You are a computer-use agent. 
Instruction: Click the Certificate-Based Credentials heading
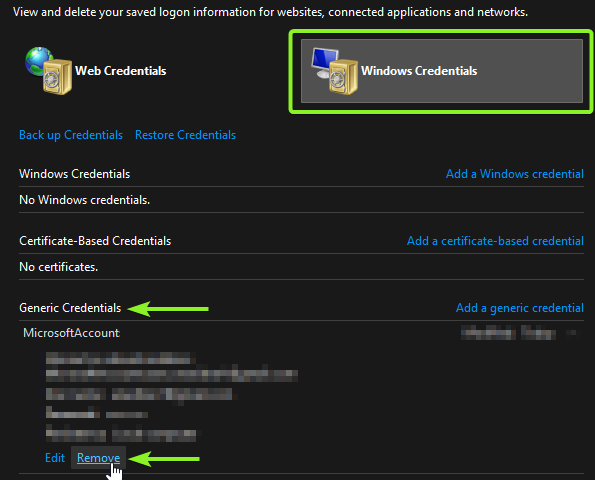(x=95, y=241)
